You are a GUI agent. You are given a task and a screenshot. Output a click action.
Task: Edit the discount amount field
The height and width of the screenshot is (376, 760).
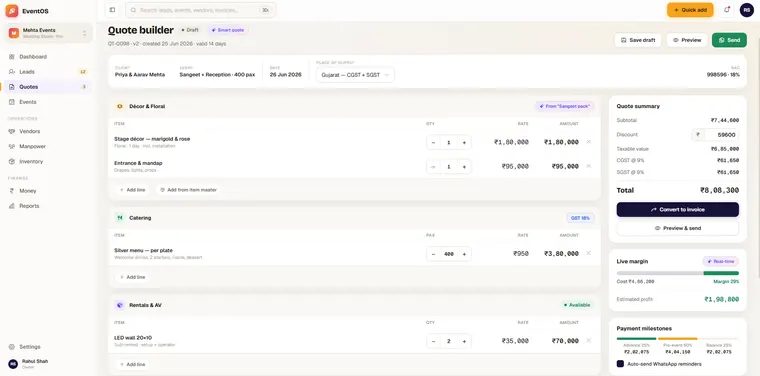pos(722,135)
